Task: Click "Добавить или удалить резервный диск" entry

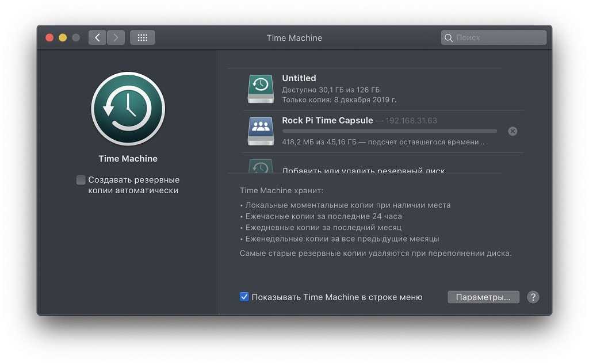Action: tap(363, 169)
